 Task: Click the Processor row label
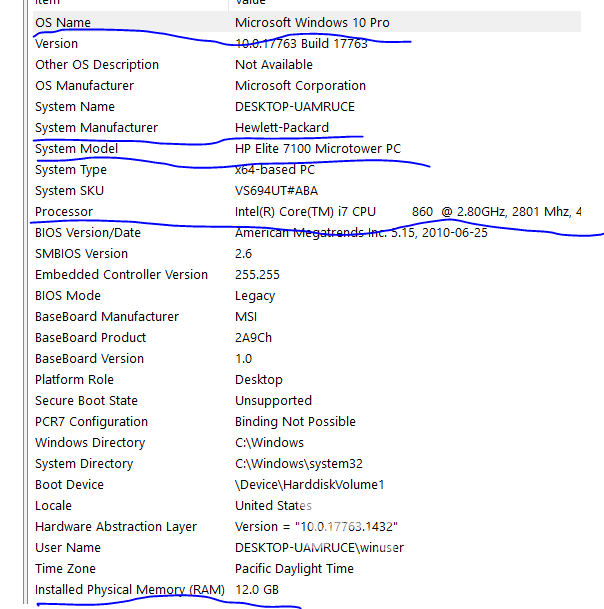(x=64, y=211)
